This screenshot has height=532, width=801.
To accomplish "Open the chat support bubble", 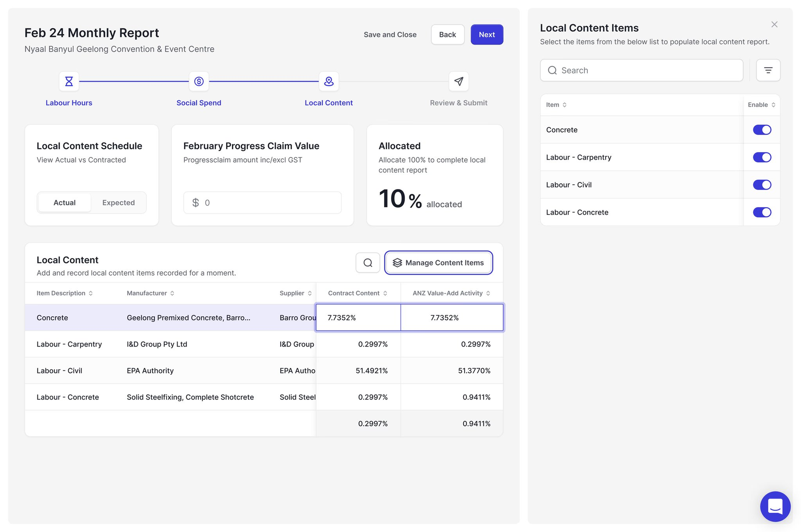I will pos(775,506).
